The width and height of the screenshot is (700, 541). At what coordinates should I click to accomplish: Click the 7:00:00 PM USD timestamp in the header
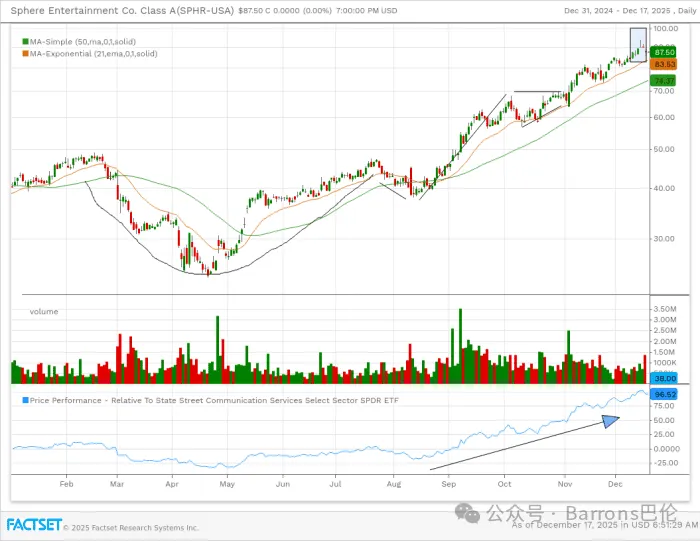click(366, 11)
